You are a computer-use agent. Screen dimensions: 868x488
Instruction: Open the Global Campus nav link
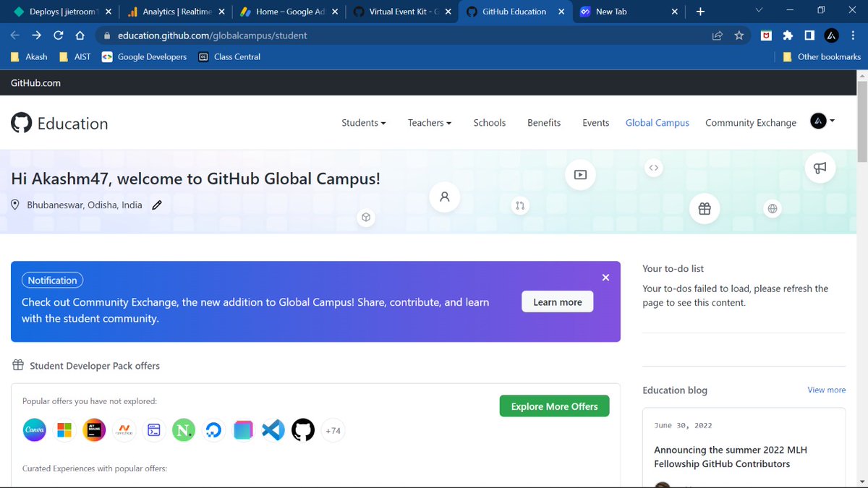(658, 123)
